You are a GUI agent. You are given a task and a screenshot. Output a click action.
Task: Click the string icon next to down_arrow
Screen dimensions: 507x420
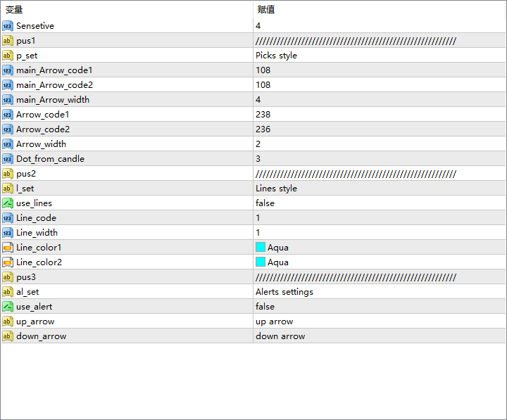[x=8, y=336]
